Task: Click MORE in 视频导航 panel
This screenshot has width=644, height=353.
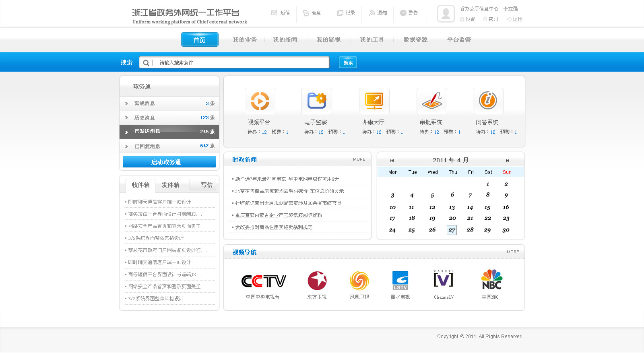Action: 513,252
